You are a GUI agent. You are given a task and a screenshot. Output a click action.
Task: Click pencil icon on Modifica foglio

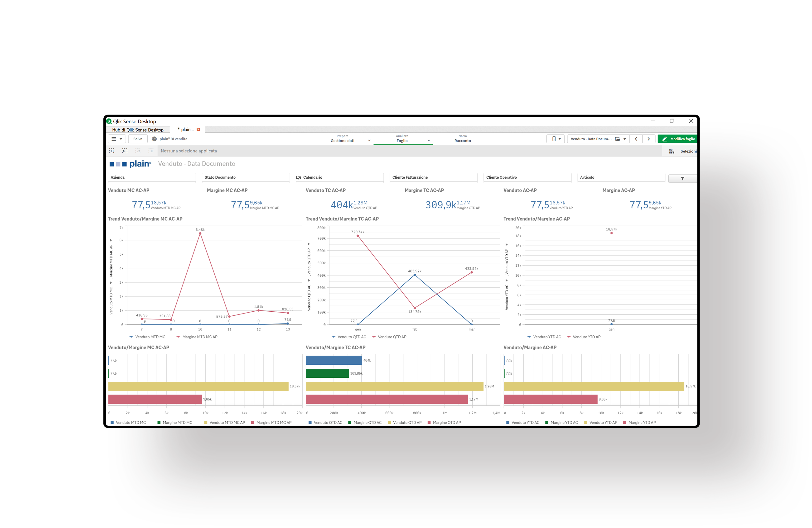point(664,139)
